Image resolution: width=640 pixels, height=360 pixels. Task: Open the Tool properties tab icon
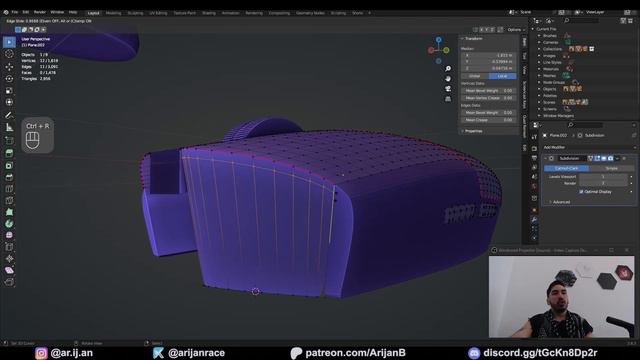[x=534, y=137]
